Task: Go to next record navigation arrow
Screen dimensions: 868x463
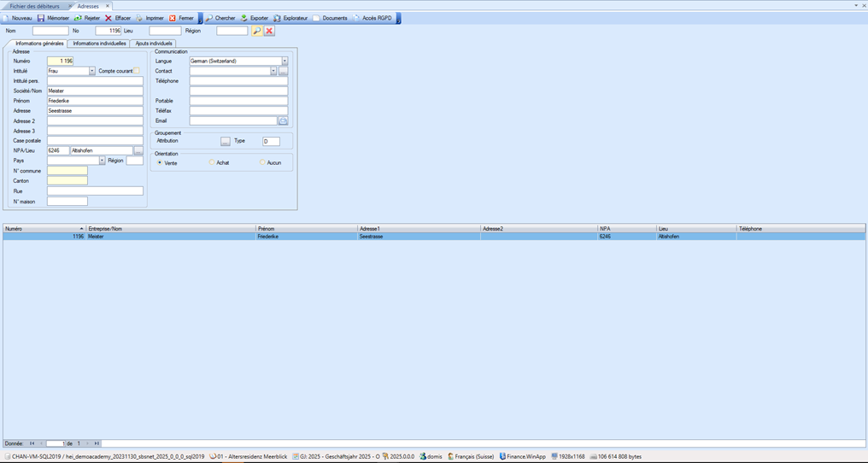Action: [x=87, y=443]
